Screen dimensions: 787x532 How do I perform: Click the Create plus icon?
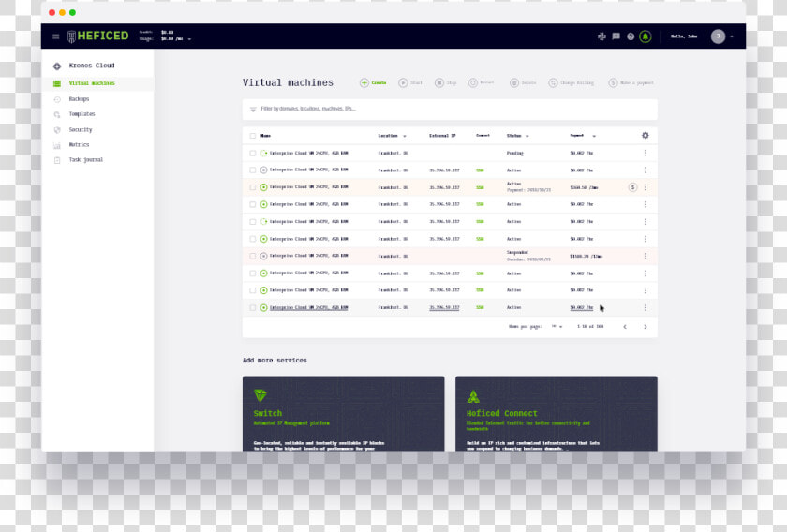tap(364, 82)
